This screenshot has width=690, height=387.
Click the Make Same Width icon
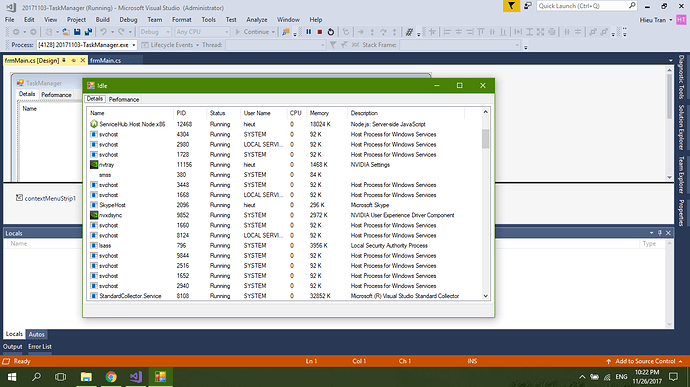pyautogui.click(x=518, y=32)
